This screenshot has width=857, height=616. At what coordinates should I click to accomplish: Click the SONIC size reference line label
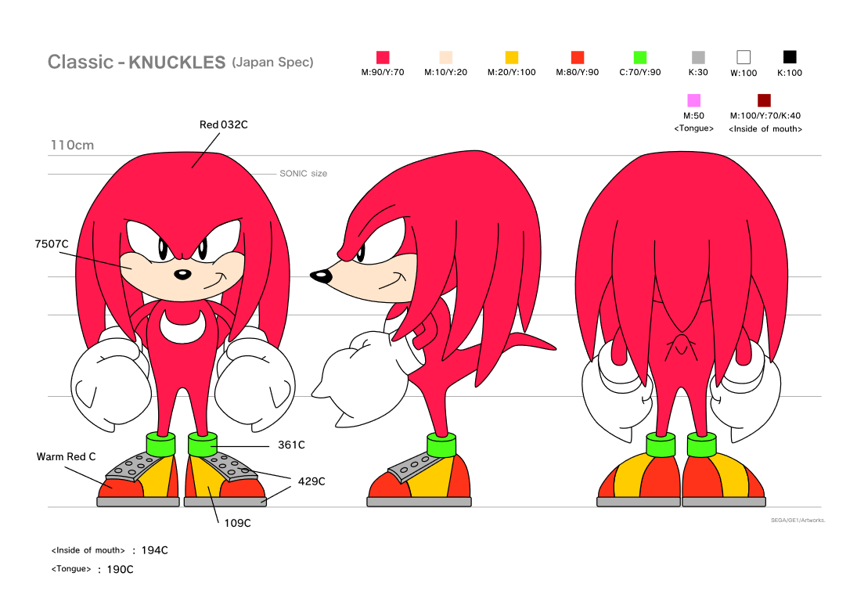coord(303,173)
